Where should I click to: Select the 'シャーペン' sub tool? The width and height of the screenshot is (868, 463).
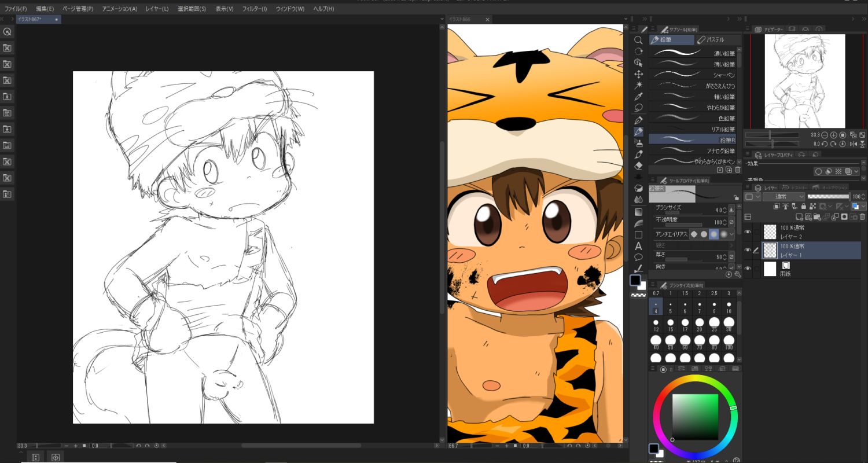click(693, 75)
